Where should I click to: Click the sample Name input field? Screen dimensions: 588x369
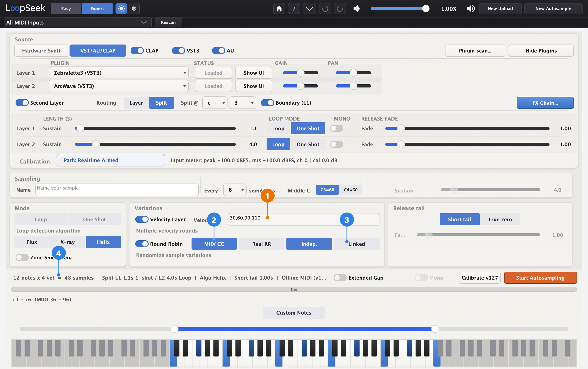pos(117,190)
